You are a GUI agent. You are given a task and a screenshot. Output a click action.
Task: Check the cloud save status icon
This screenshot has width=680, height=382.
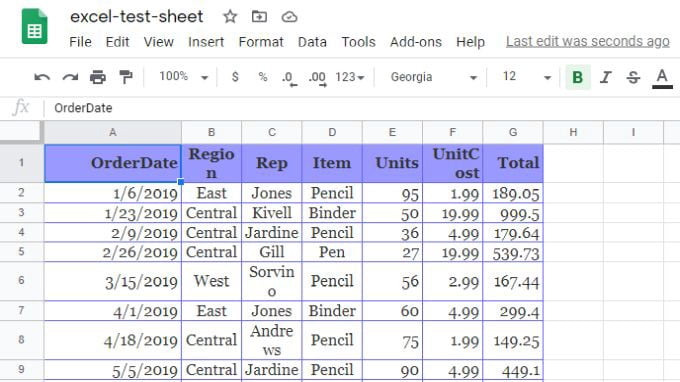[x=289, y=17]
